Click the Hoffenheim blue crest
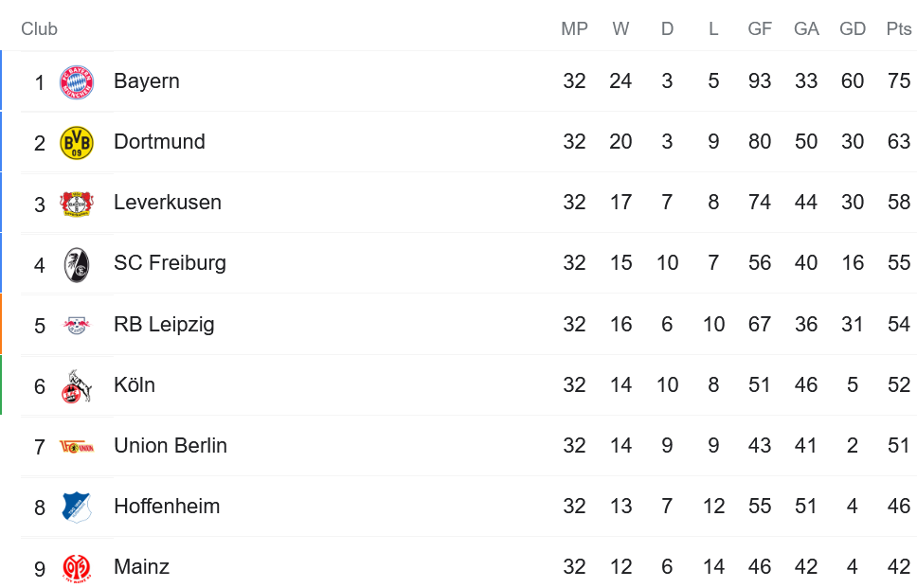The height and width of the screenshot is (588, 917). tap(77, 507)
